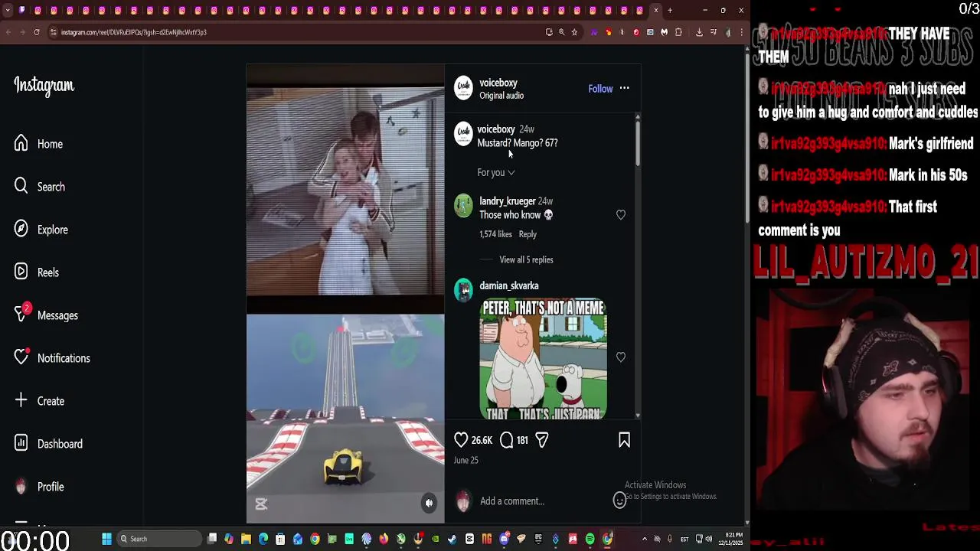Open the Windows Start menu
980x551 pixels.
pyautogui.click(x=106, y=539)
